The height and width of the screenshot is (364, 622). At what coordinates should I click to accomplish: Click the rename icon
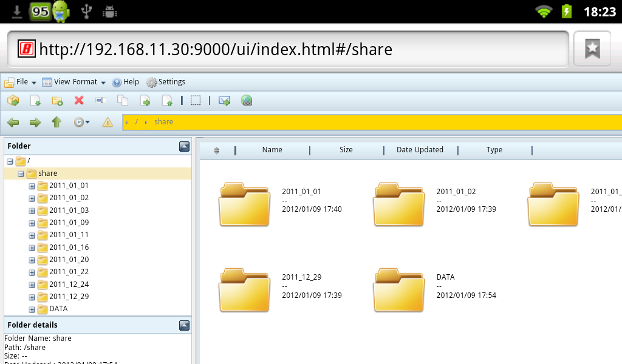(101, 101)
